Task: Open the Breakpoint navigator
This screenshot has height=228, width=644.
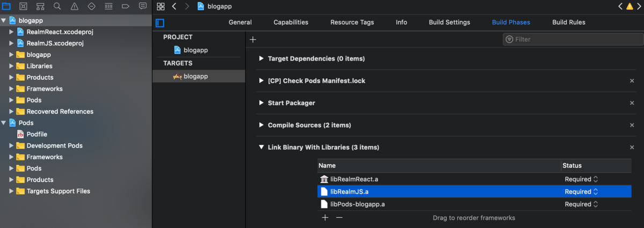Action: tap(126, 6)
